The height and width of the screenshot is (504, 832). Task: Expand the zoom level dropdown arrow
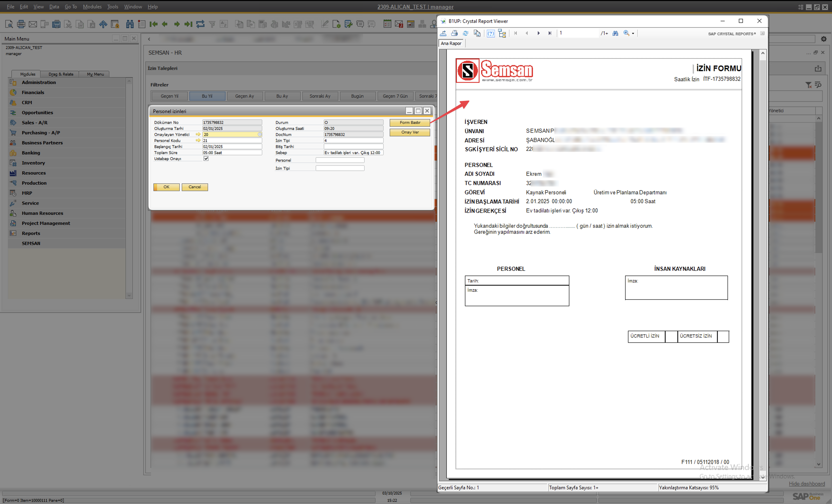[x=633, y=33]
